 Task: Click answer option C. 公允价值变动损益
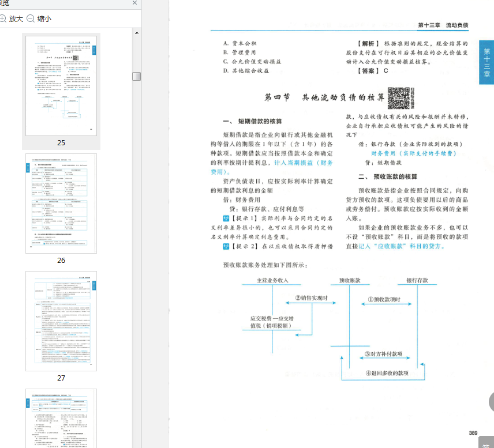click(x=252, y=62)
